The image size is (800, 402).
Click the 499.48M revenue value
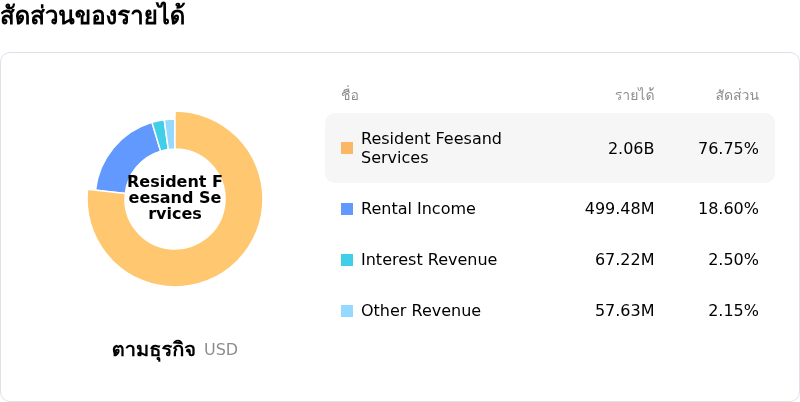(619, 209)
